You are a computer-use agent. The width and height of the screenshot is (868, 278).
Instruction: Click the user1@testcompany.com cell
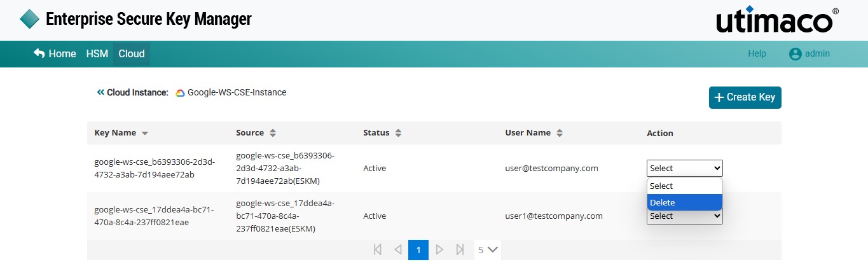tap(554, 216)
